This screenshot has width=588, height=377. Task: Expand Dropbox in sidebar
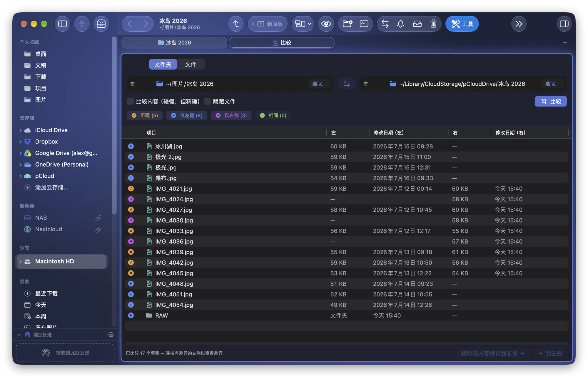20,142
